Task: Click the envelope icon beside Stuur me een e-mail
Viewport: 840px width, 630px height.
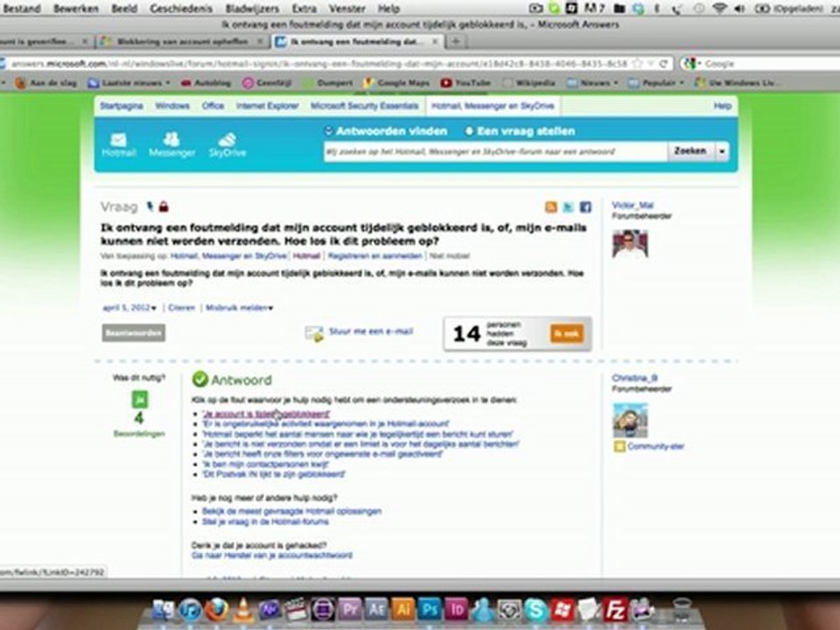Action: (x=314, y=333)
